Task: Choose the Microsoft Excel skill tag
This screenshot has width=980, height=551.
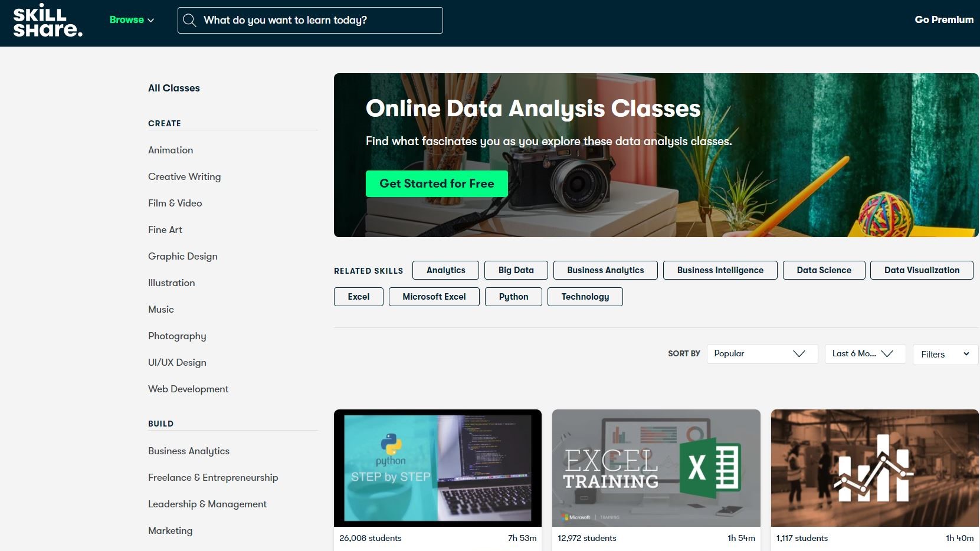Action: point(434,297)
